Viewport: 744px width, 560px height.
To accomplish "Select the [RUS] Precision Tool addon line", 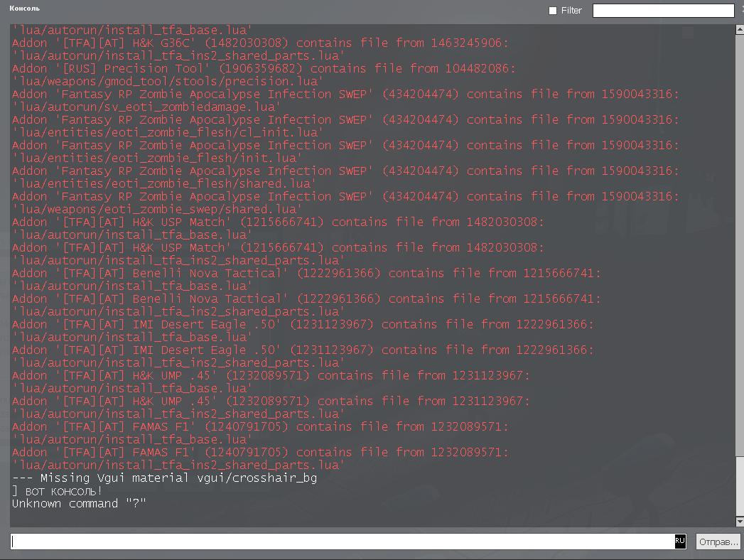I will [x=264, y=68].
